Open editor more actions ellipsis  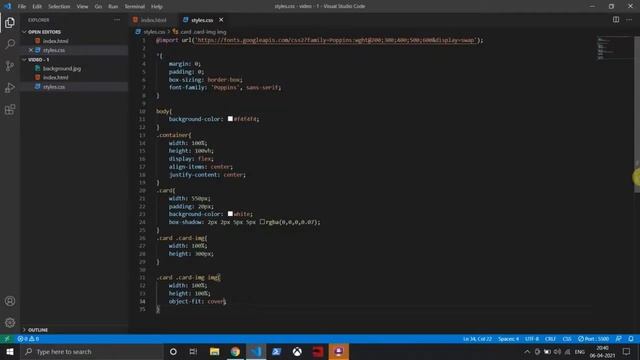coord(629,20)
